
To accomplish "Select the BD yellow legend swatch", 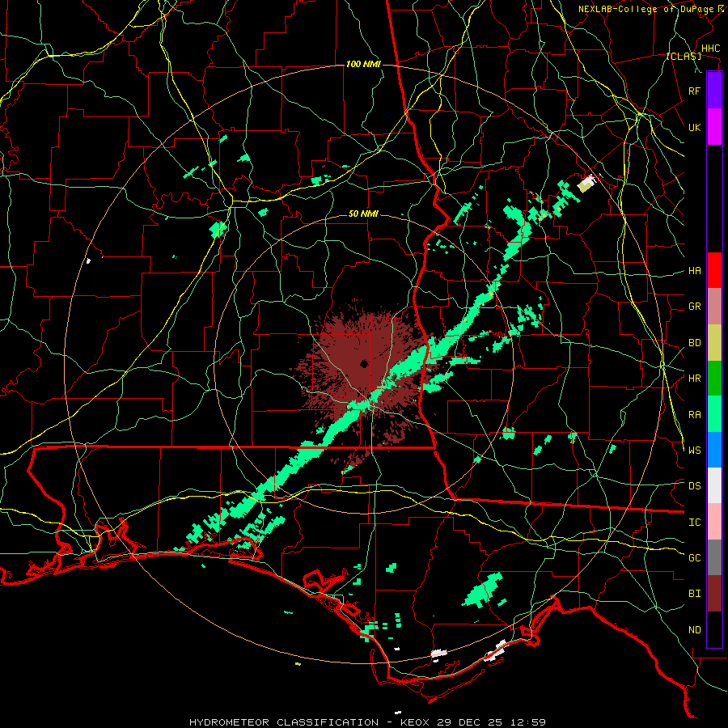I will pos(714,343).
